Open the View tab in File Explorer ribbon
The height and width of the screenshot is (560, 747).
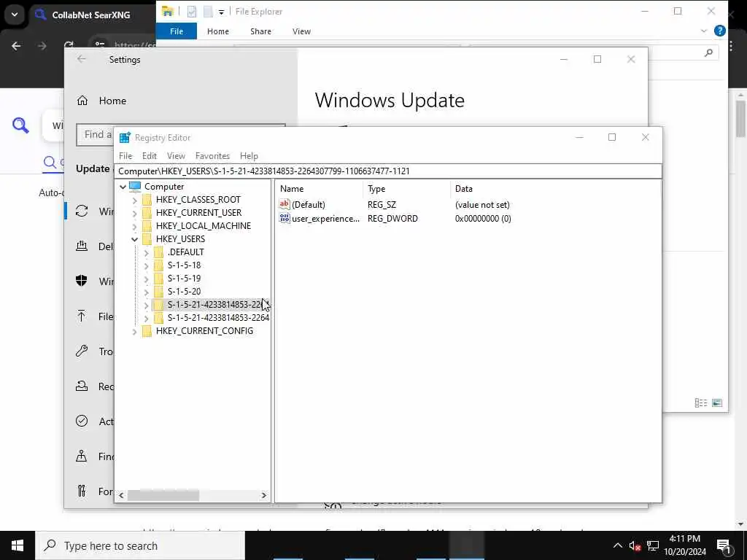click(301, 31)
